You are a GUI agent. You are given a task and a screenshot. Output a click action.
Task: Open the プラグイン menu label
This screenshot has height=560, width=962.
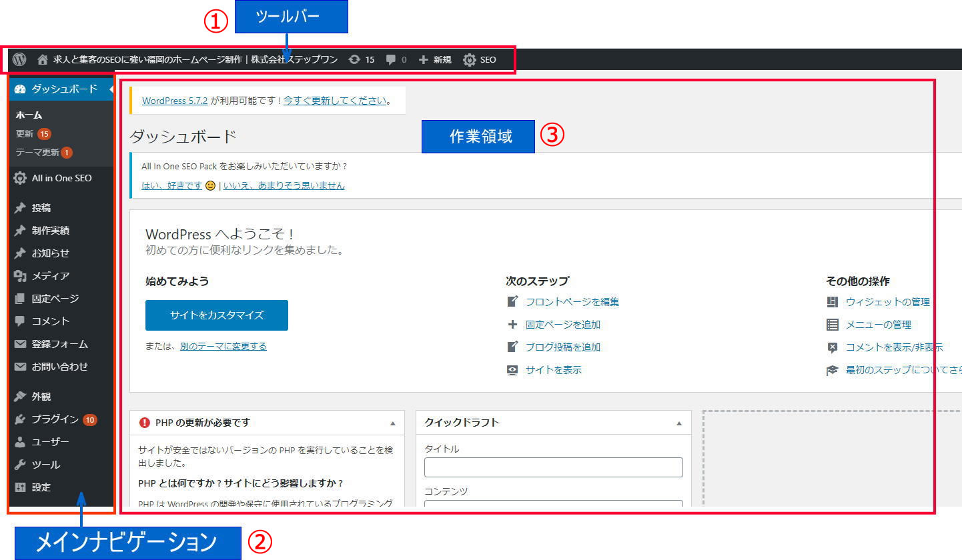(55, 419)
